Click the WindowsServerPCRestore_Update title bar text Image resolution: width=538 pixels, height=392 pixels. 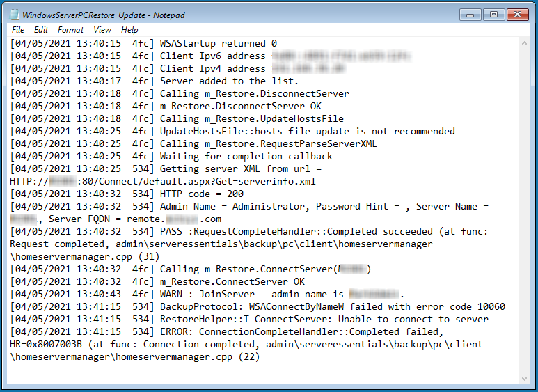(104, 15)
